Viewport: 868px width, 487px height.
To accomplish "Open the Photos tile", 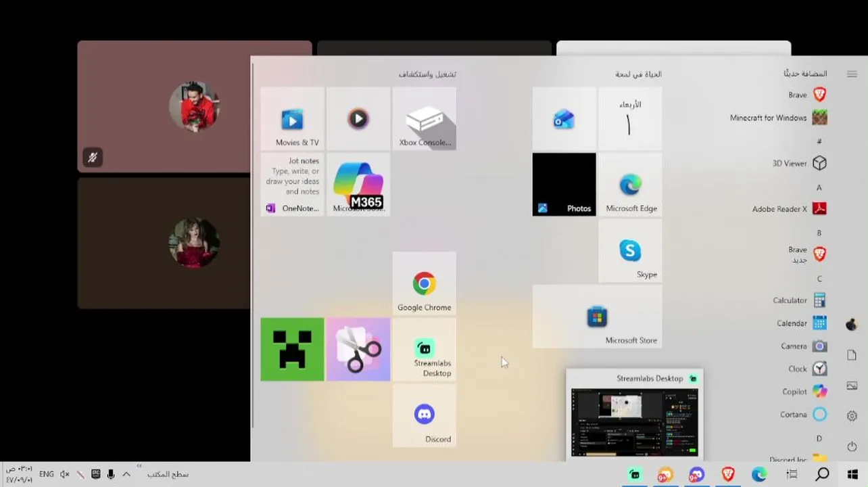I will click(x=564, y=185).
